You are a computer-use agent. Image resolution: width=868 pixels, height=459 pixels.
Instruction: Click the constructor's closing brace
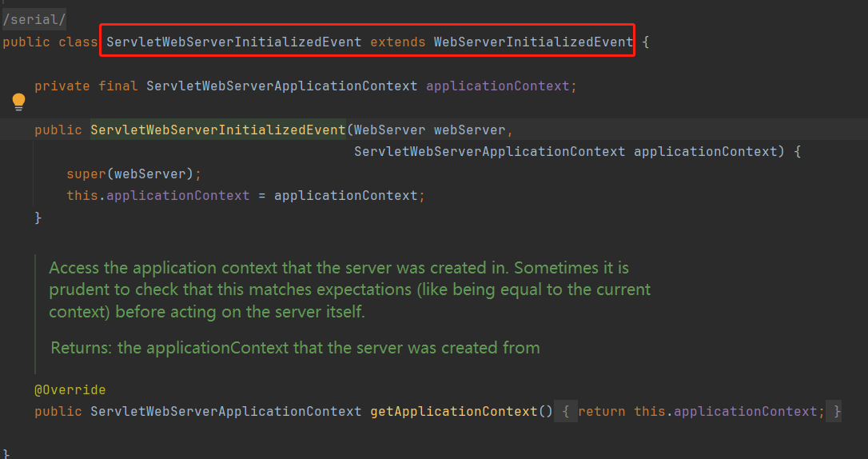pos(38,218)
